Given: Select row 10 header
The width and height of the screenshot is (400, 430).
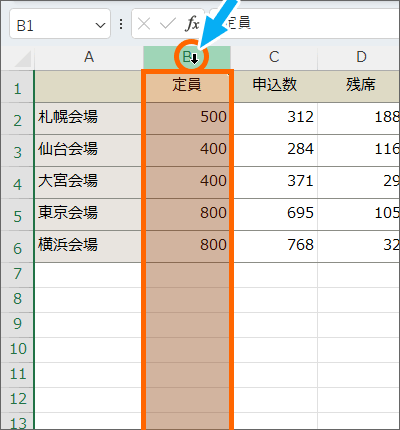Looking at the screenshot, I should click(17, 350).
